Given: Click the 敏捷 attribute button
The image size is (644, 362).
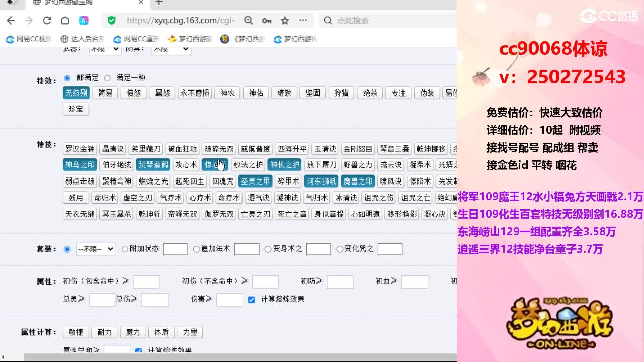Looking at the screenshot, I should (x=76, y=332).
